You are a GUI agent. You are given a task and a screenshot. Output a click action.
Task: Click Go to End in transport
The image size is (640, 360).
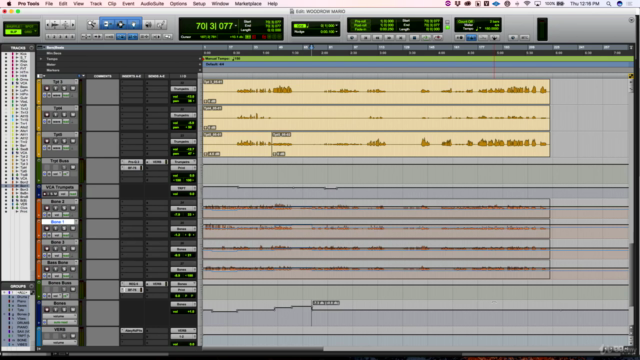coord(402,38)
